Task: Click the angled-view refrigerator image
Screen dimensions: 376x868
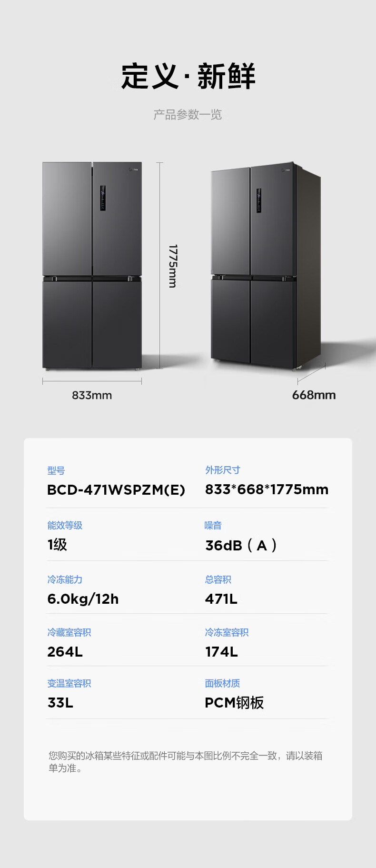Action: coord(266,266)
